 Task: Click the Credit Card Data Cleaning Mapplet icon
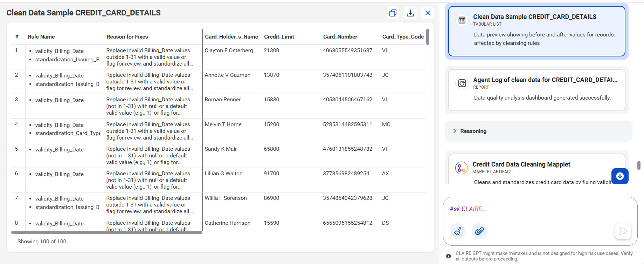tap(461, 168)
